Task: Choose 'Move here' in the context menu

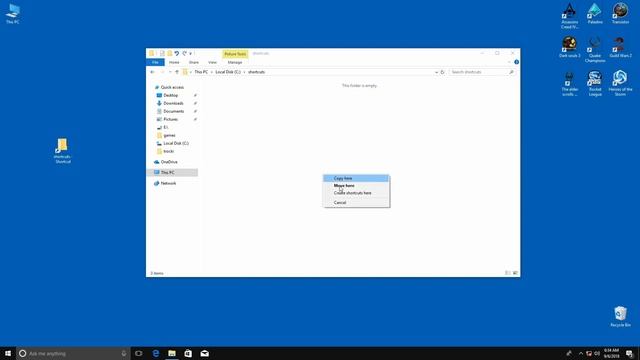Action: tap(356, 186)
